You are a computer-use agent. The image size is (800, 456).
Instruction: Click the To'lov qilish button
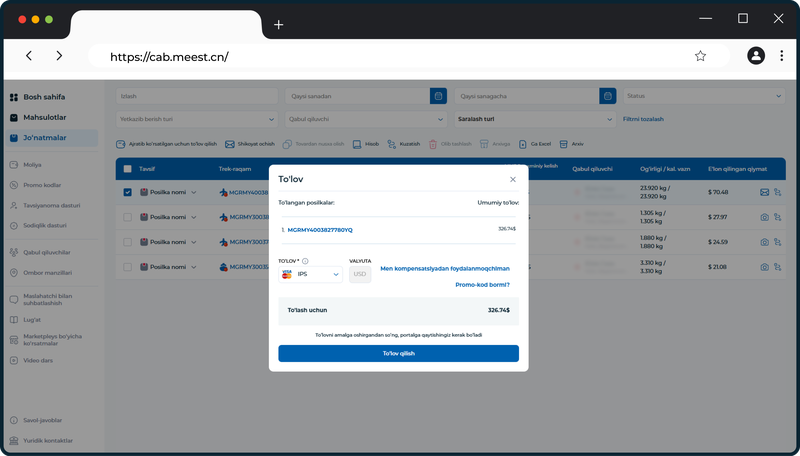(398, 353)
